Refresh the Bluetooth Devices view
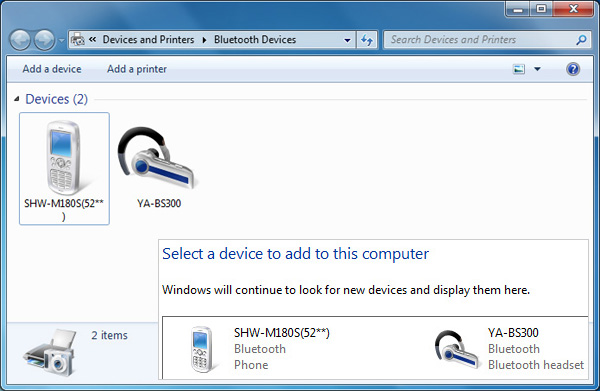This screenshot has width=600, height=391. (367, 40)
